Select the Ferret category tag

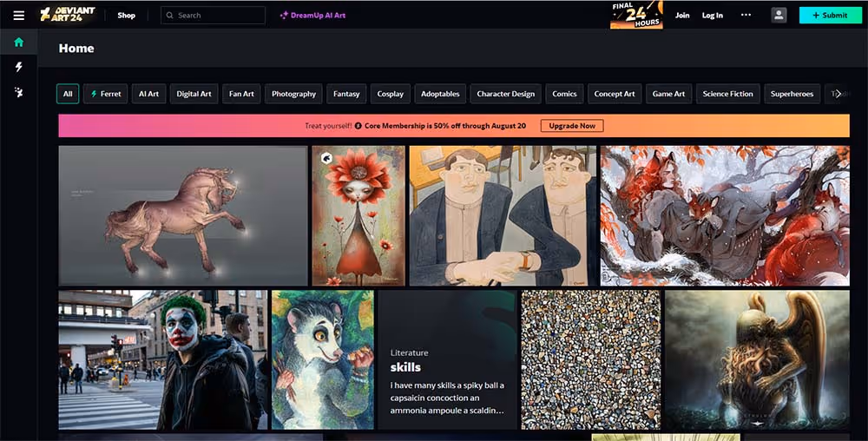pos(106,94)
